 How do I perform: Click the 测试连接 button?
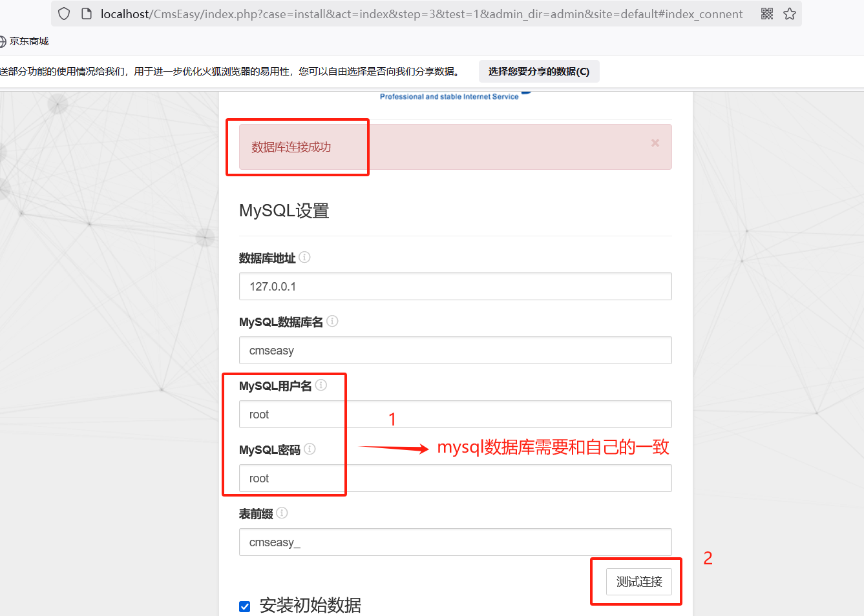pos(639,582)
